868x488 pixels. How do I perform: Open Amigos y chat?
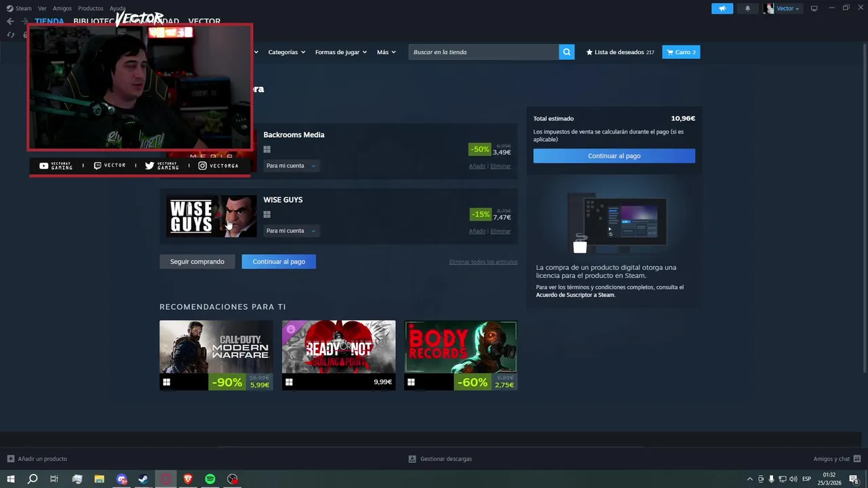(x=837, y=459)
